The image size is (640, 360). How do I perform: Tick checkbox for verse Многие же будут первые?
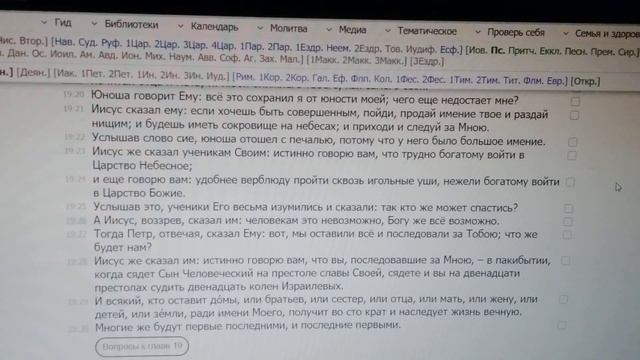coord(562,325)
